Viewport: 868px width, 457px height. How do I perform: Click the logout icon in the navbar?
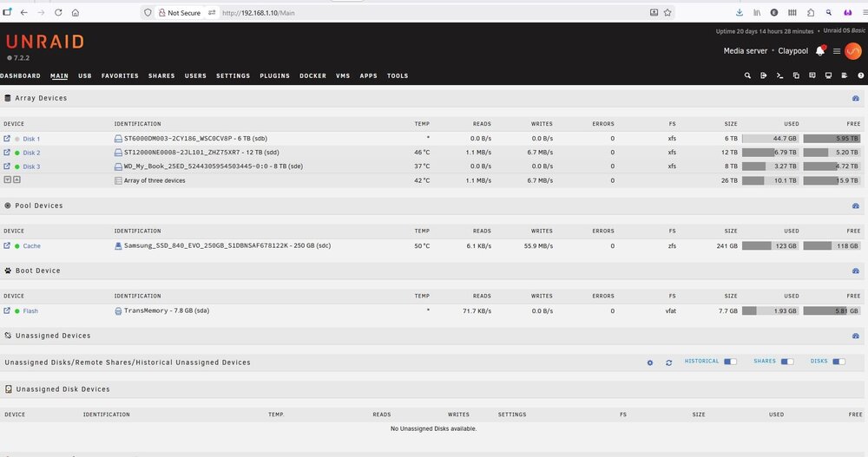tap(763, 75)
